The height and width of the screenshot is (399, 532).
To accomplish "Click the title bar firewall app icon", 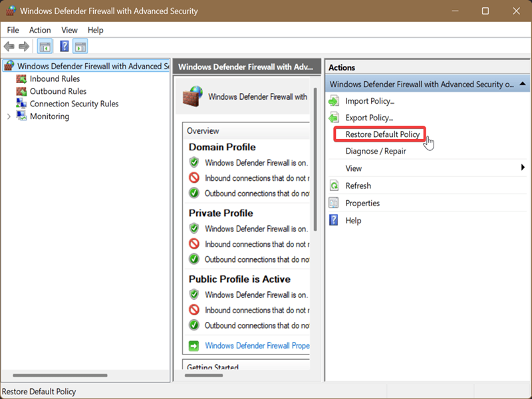I will (x=11, y=11).
